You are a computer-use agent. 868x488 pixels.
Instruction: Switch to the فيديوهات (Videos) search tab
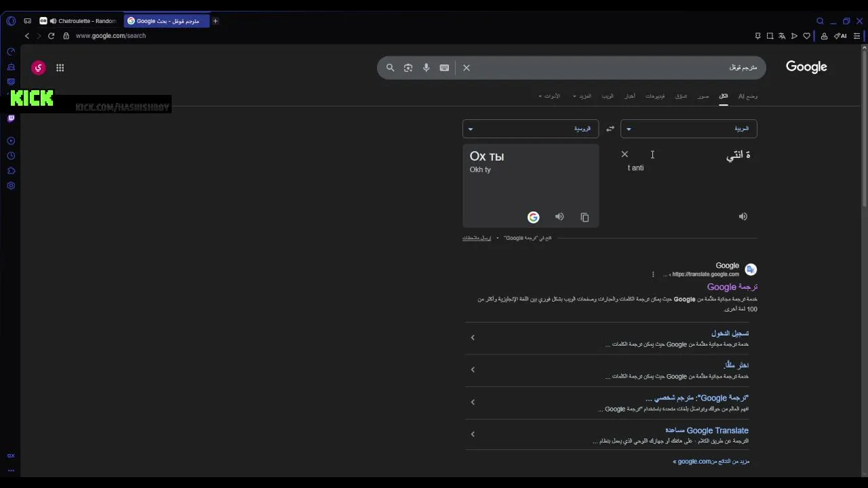pos(655,96)
